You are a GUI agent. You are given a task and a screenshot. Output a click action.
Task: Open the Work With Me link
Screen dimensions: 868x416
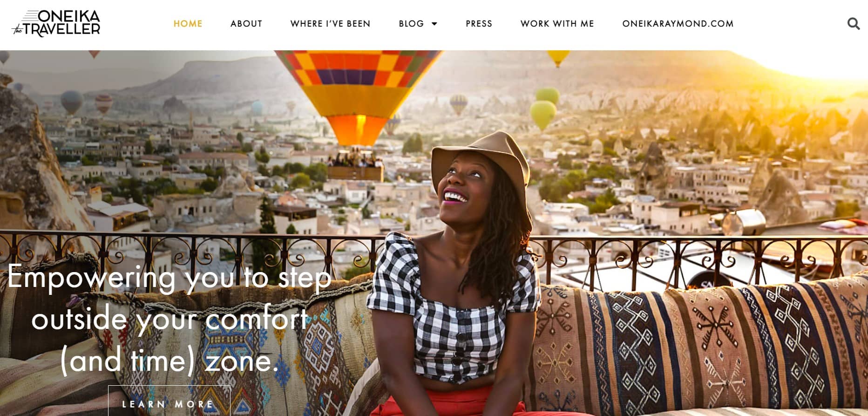click(x=557, y=23)
